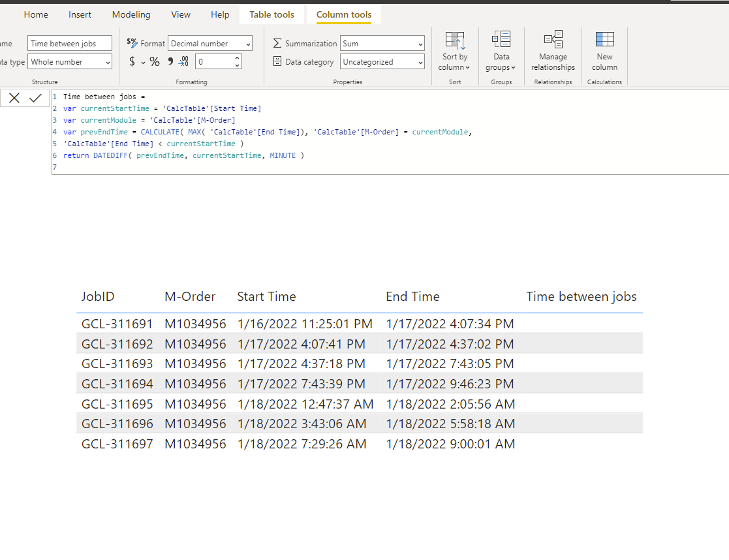The image size is (729, 560).
Task: Open the Help tab
Action: 220,14
